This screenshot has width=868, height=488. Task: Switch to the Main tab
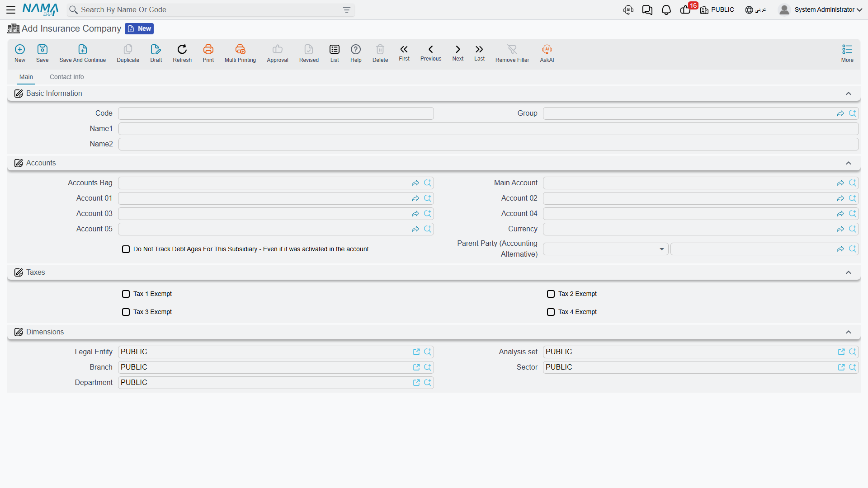click(x=26, y=77)
